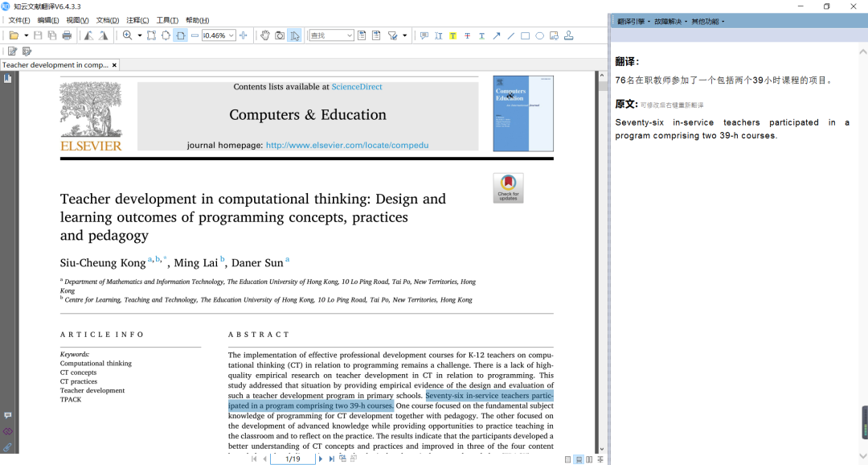Set actual size page view icon
The height and width of the screenshot is (465, 868).
151,35
